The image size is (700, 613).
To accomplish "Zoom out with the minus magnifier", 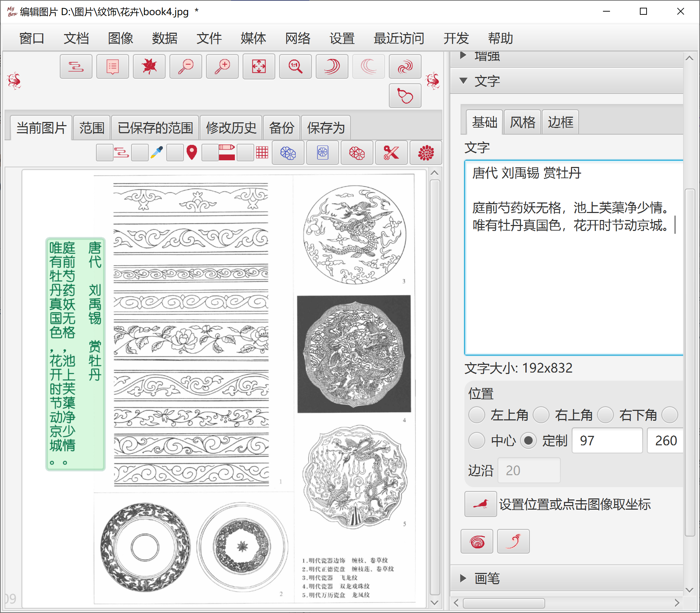I will click(186, 66).
